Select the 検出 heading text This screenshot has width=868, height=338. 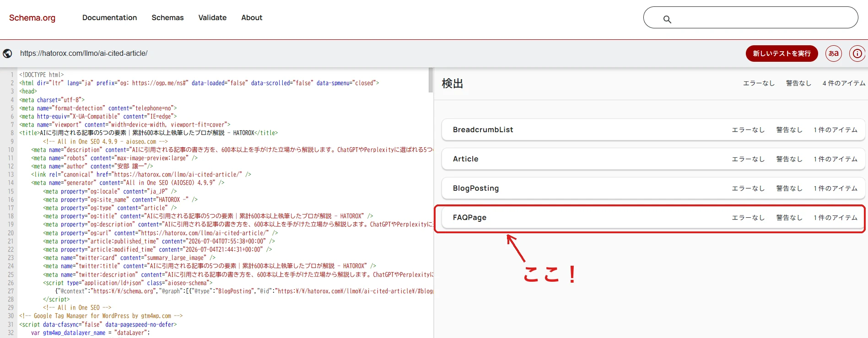(453, 84)
